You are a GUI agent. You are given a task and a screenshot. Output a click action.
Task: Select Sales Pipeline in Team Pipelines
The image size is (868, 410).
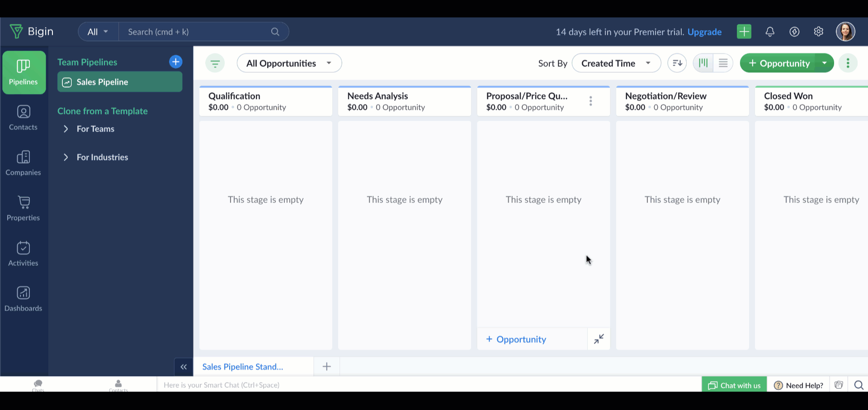coord(120,82)
